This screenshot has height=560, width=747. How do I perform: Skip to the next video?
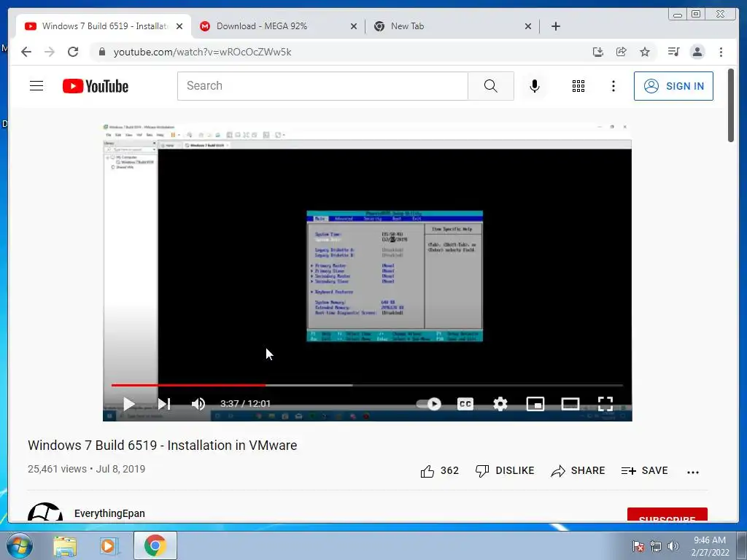(x=164, y=404)
